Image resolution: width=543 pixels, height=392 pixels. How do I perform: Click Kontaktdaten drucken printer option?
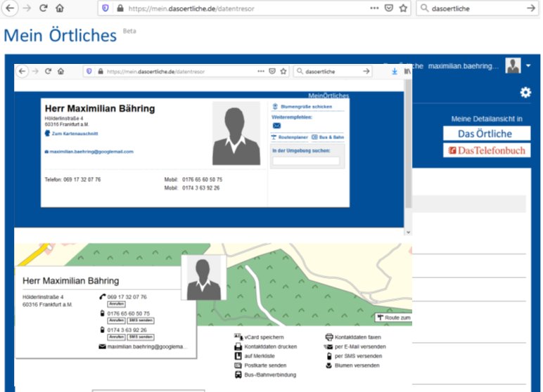266,346
